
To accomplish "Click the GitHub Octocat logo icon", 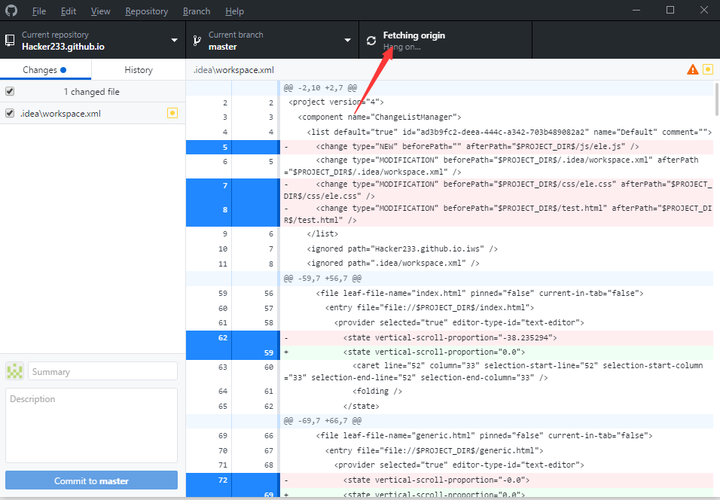I will click(11, 11).
